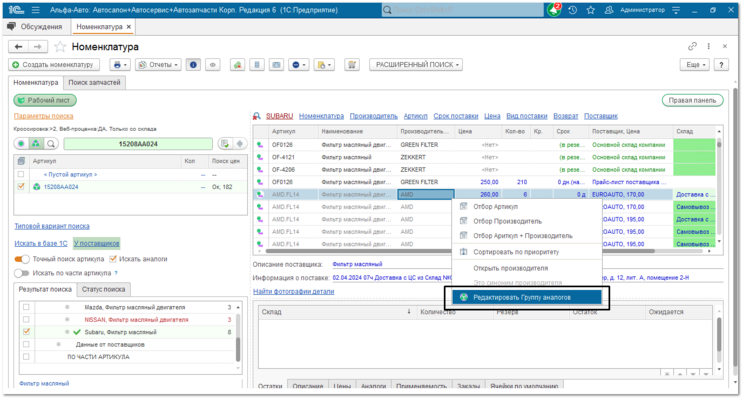Screen dimensions: 743x399
Task: Copy link using chain icon
Action: point(692,46)
